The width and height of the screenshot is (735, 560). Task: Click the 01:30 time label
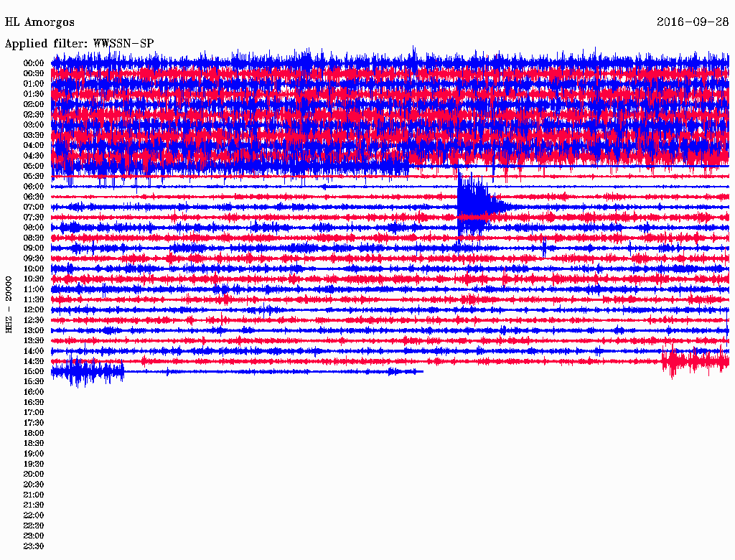point(34,94)
